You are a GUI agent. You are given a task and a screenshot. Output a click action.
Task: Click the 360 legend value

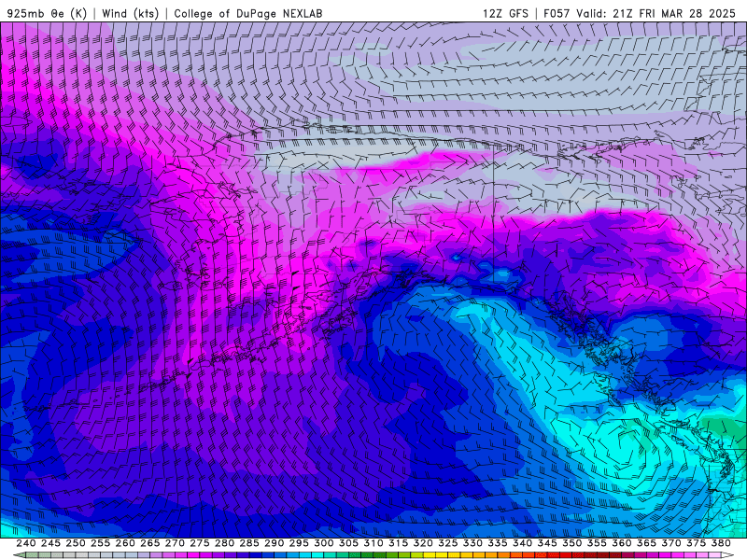(x=621, y=543)
